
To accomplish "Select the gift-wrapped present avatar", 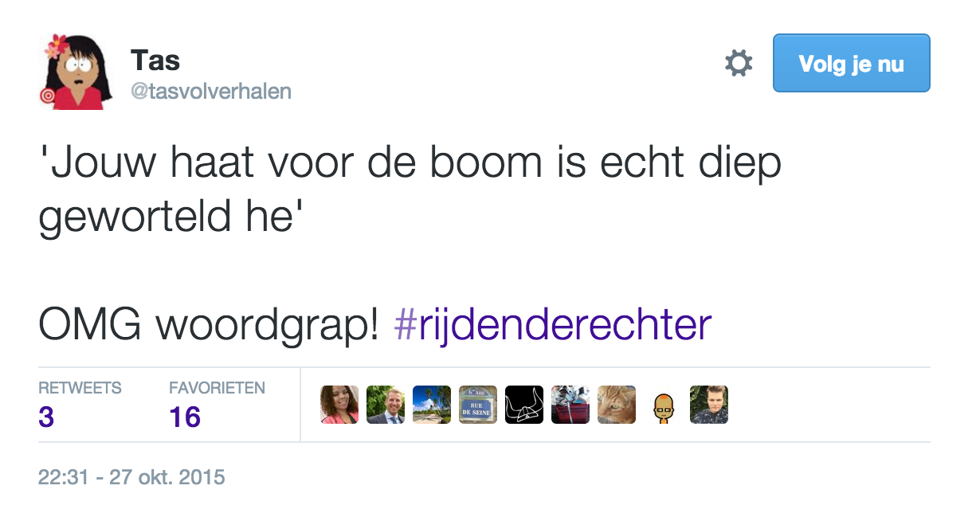I will pos(570,405).
